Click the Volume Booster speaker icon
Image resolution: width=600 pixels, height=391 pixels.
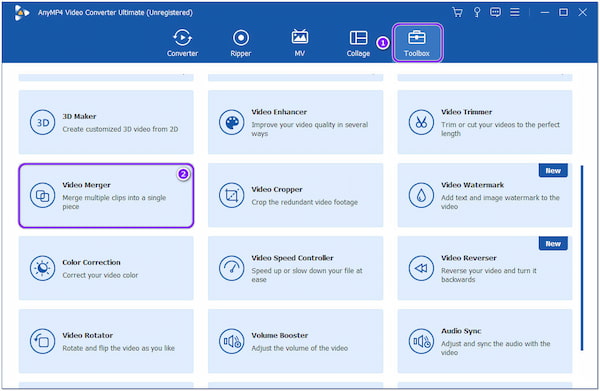232,341
